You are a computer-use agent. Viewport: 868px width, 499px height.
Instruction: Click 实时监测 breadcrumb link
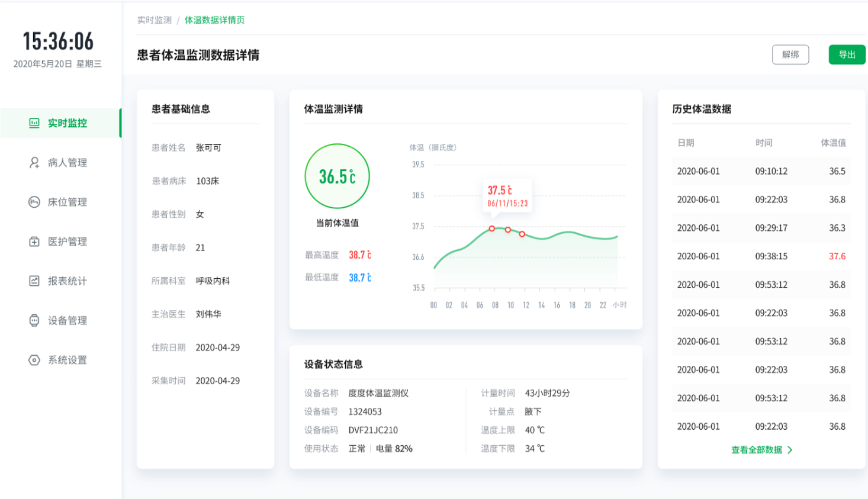155,20
